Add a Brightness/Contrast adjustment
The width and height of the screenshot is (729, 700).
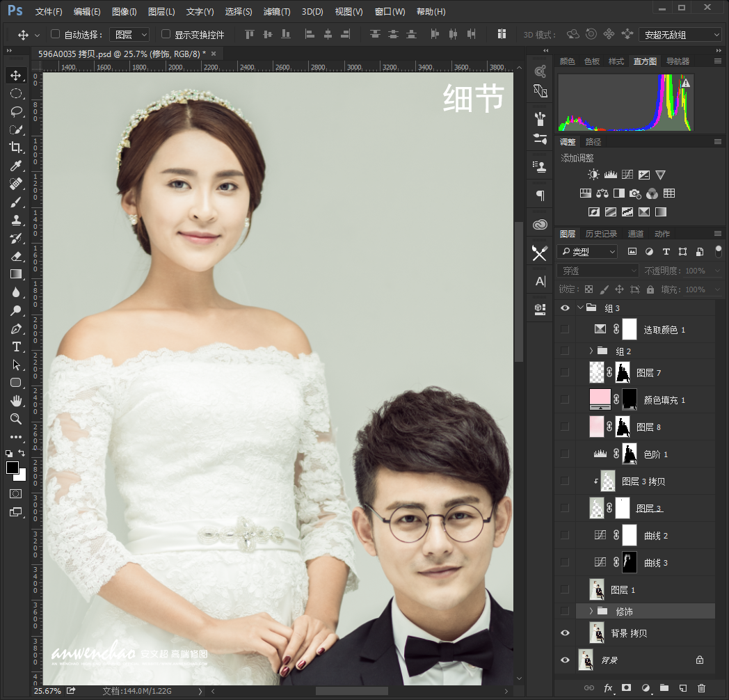(x=593, y=175)
